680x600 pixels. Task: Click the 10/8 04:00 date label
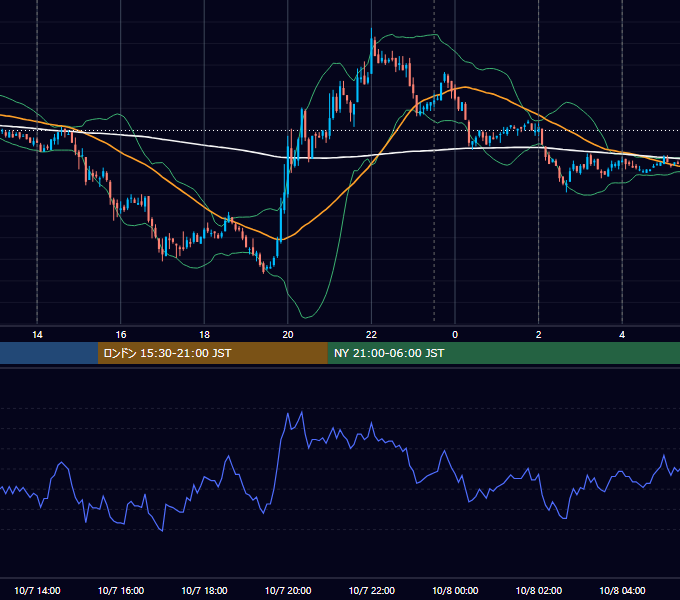pyautogui.click(x=622, y=590)
